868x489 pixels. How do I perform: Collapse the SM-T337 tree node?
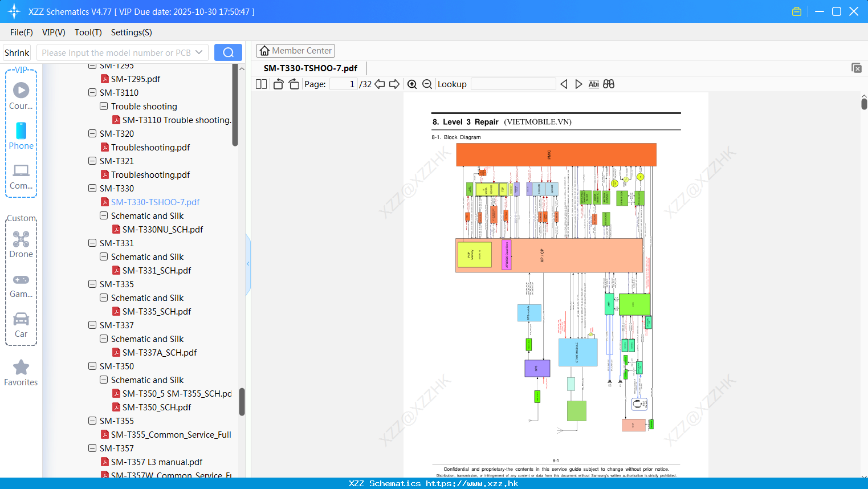point(92,325)
